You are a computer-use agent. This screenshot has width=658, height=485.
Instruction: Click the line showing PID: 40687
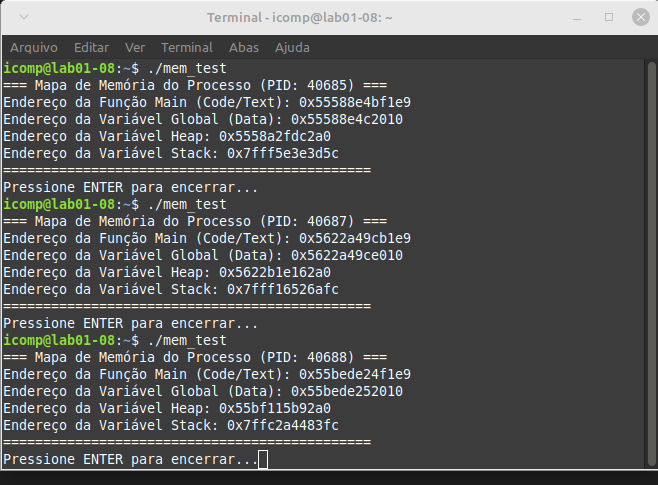click(195, 221)
